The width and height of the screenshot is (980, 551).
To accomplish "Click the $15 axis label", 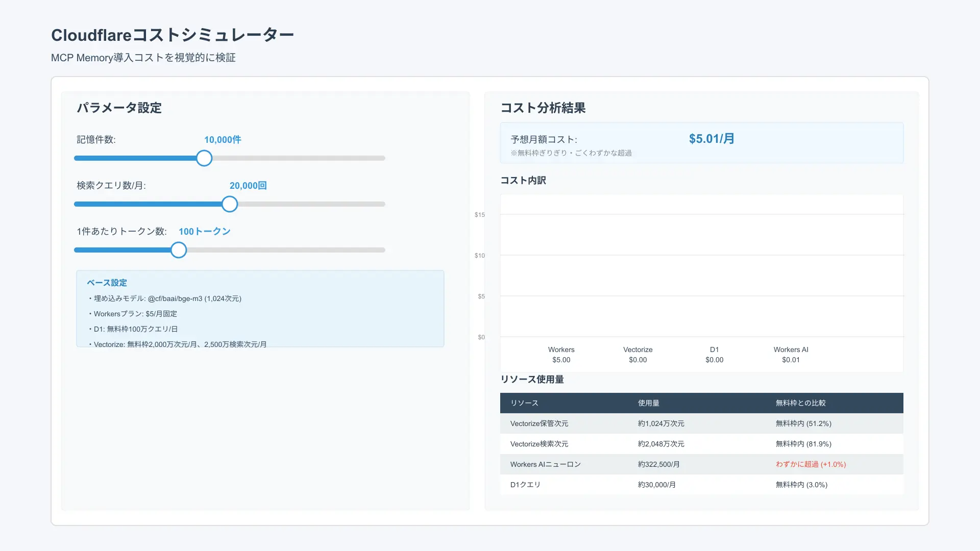I will click(x=480, y=215).
